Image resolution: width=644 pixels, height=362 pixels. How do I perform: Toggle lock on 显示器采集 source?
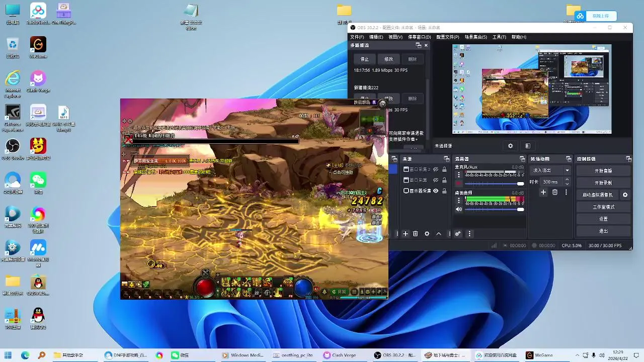tap(444, 191)
